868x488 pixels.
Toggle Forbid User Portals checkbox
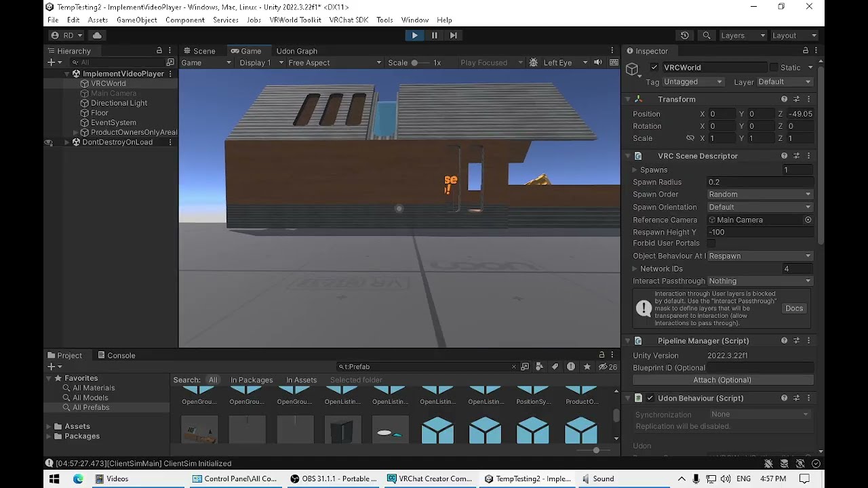click(x=711, y=243)
